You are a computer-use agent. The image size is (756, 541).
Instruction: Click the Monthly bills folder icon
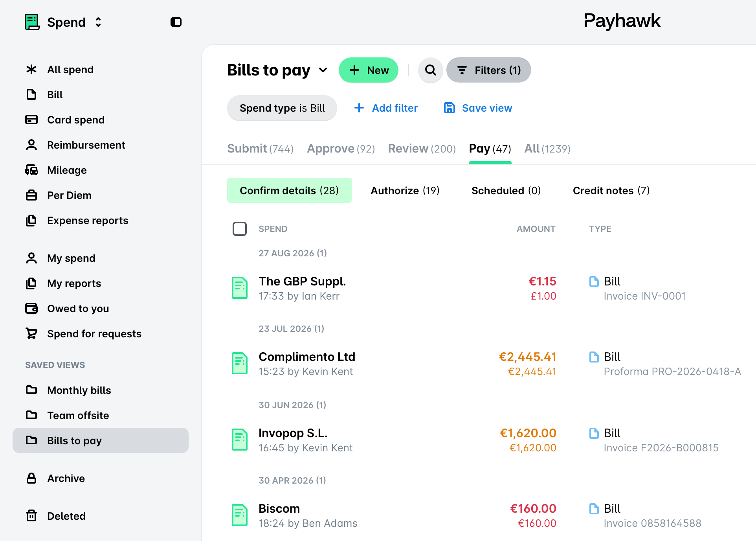tap(31, 390)
